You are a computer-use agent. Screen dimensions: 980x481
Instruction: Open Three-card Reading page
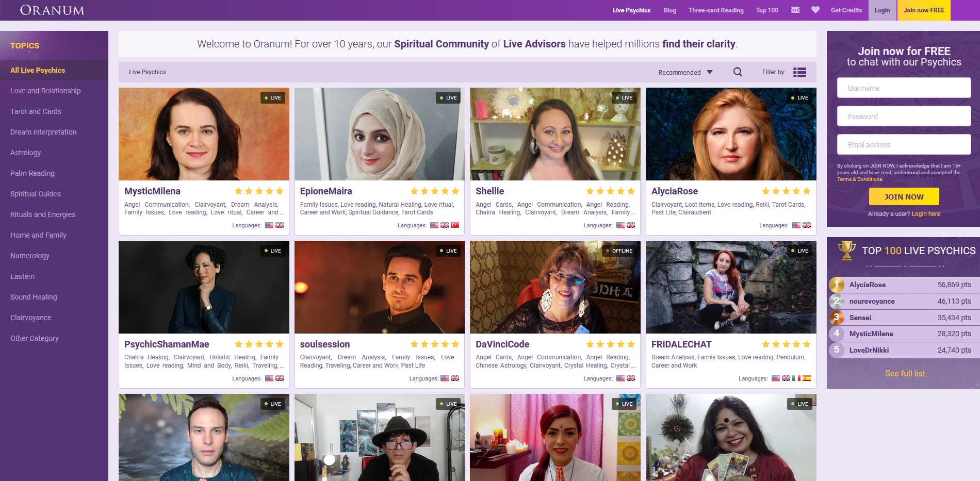(716, 10)
